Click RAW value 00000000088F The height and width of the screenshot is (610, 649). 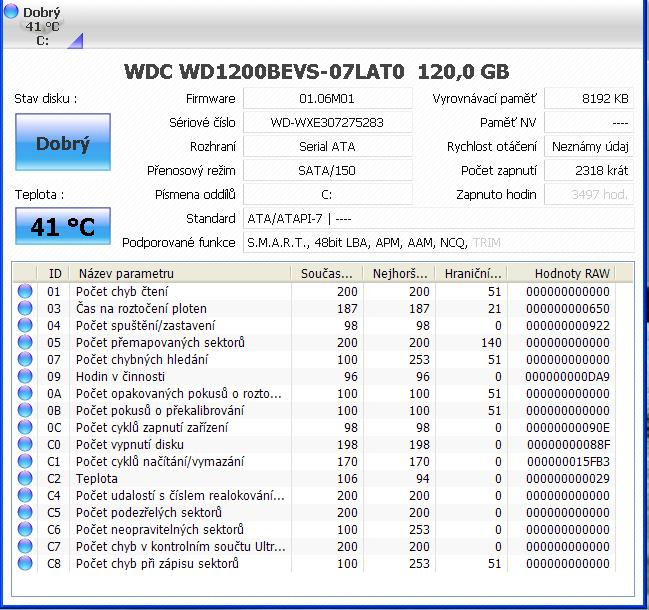coord(568,444)
